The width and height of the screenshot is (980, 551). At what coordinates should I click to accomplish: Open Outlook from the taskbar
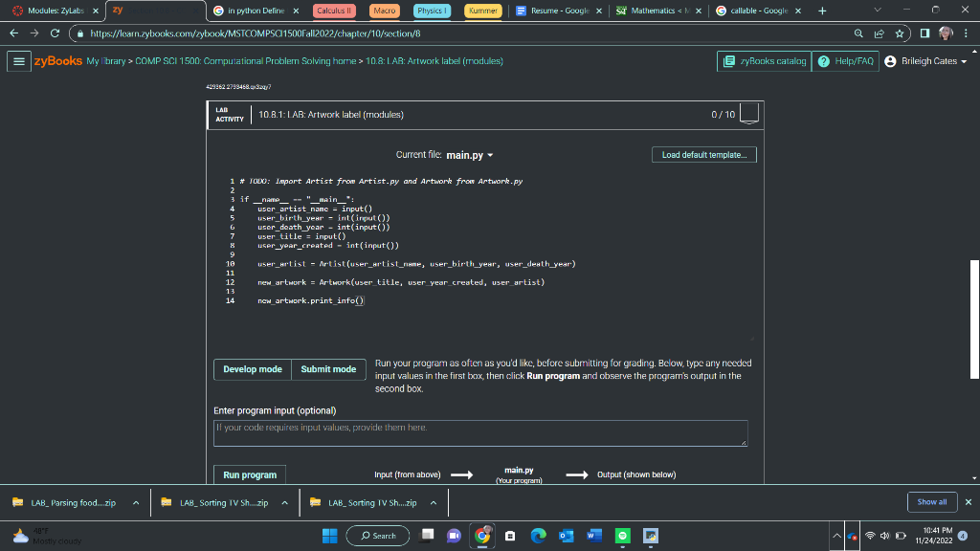point(566,536)
